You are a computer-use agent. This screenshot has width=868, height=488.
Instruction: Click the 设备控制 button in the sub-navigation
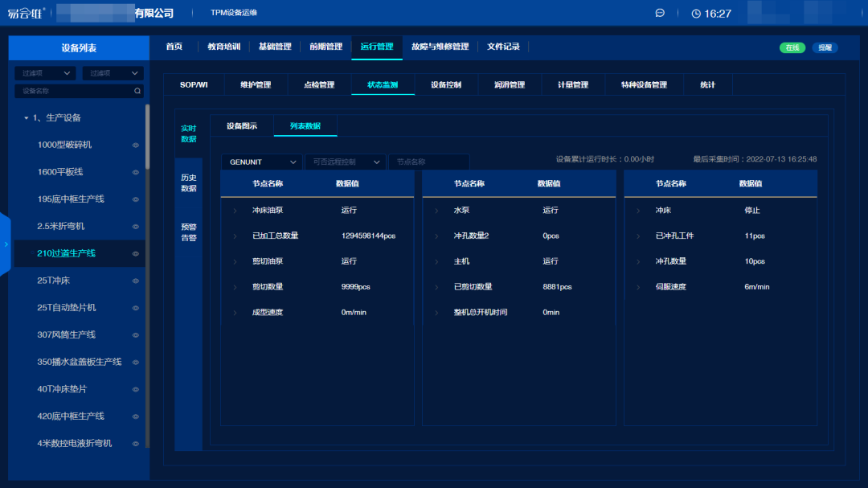click(x=446, y=84)
